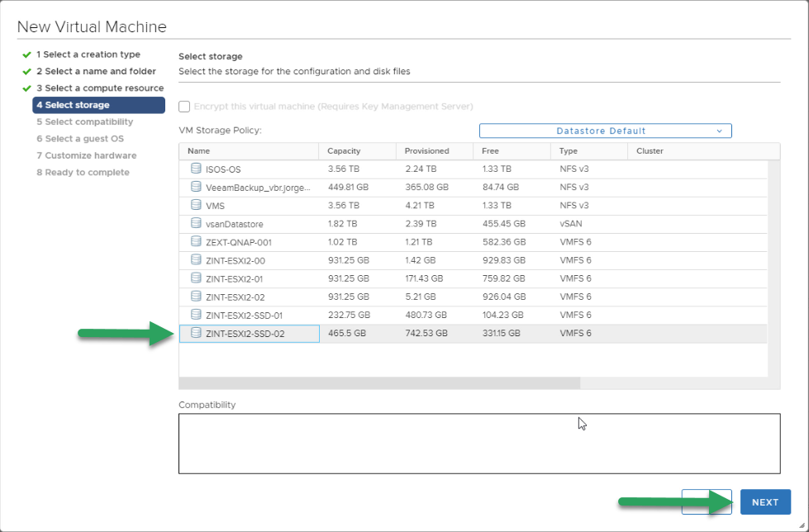Click the 742.53 GB provisioned cell
Image resolution: width=809 pixels, height=532 pixels.
[x=426, y=334]
